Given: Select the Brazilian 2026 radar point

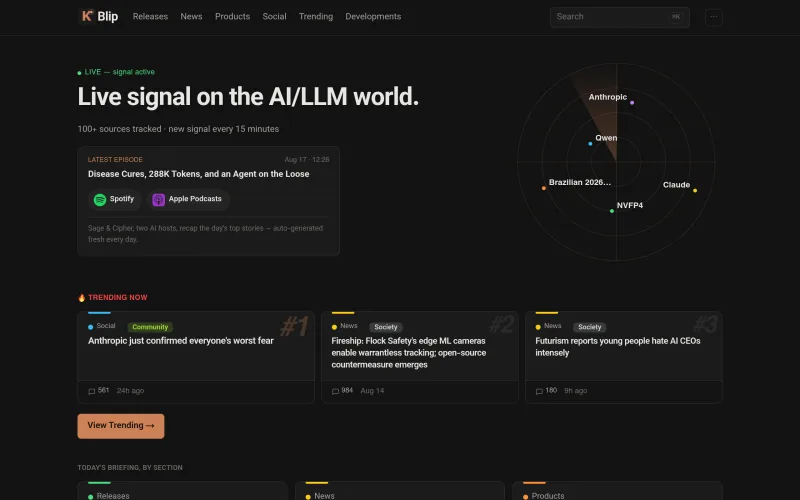Looking at the screenshot, I should tap(543, 188).
